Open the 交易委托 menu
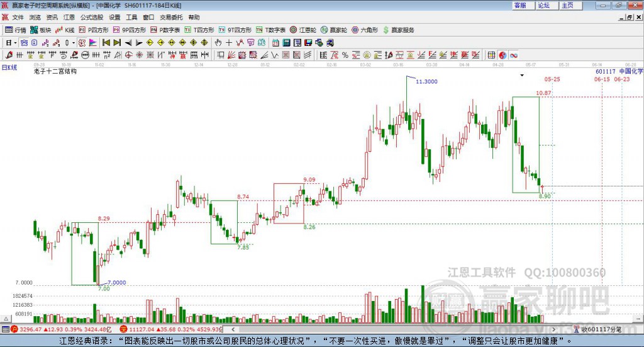Viewport: 644px width, 347px height. (x=171, y=17)
